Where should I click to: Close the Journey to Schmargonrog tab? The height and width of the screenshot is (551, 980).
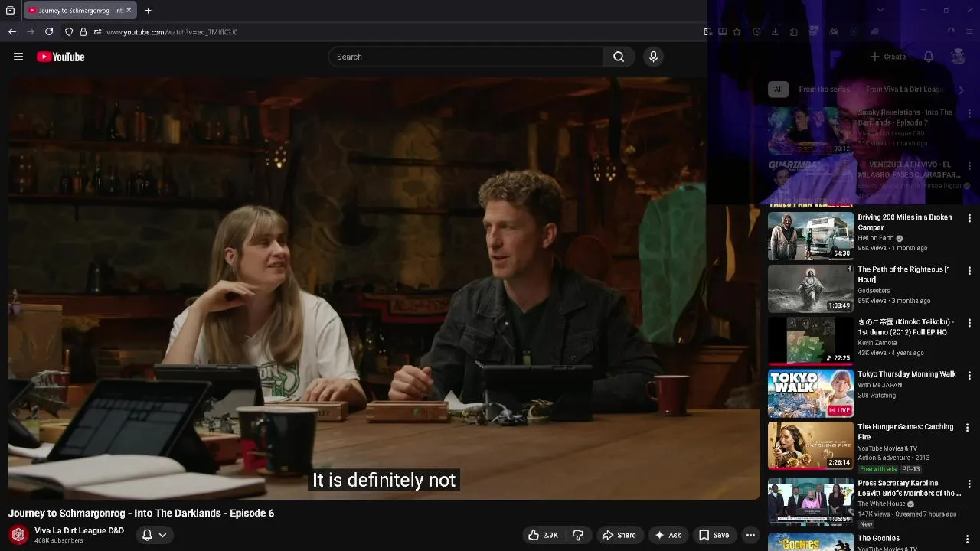point(129,10)
